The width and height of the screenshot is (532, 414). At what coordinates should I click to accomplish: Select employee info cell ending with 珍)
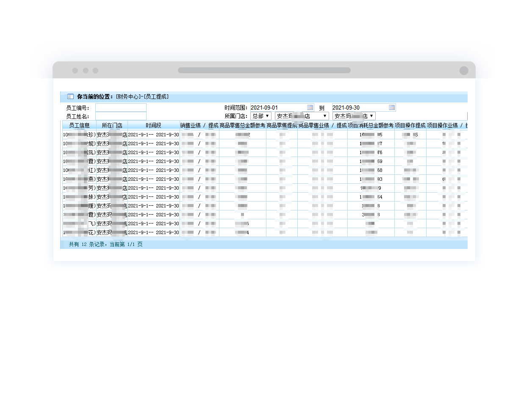pos(79,135)
